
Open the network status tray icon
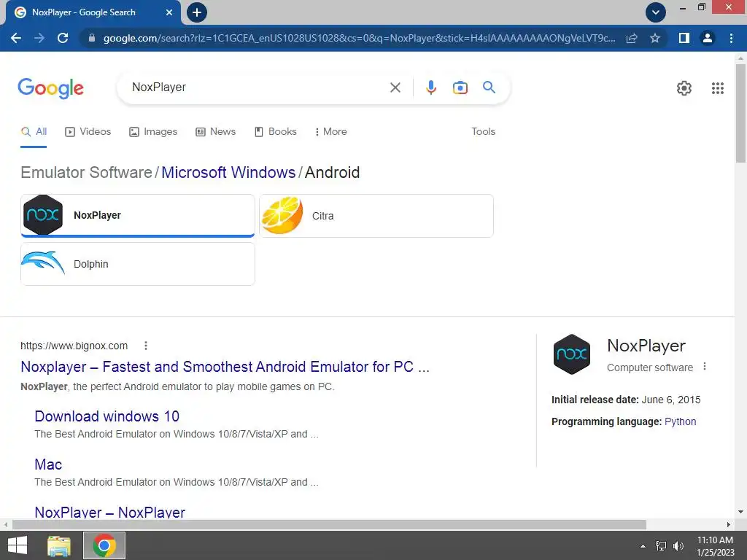coord(661,546)
